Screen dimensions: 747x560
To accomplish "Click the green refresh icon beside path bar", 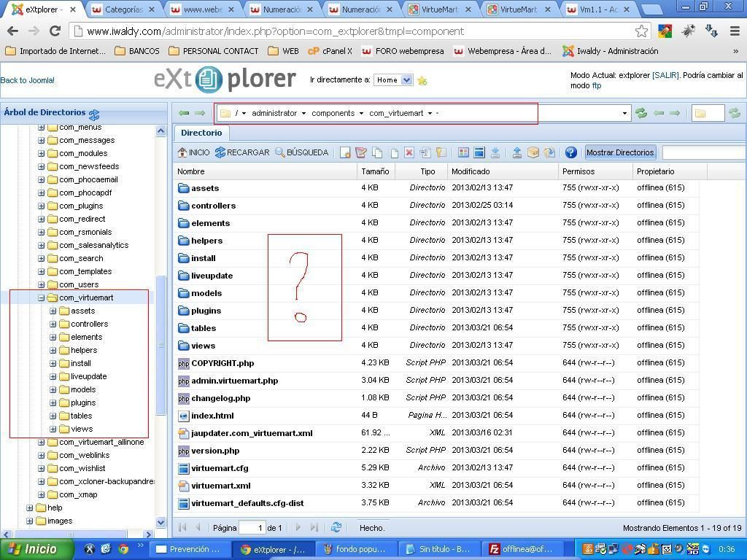I will click(x=641, y=113).
